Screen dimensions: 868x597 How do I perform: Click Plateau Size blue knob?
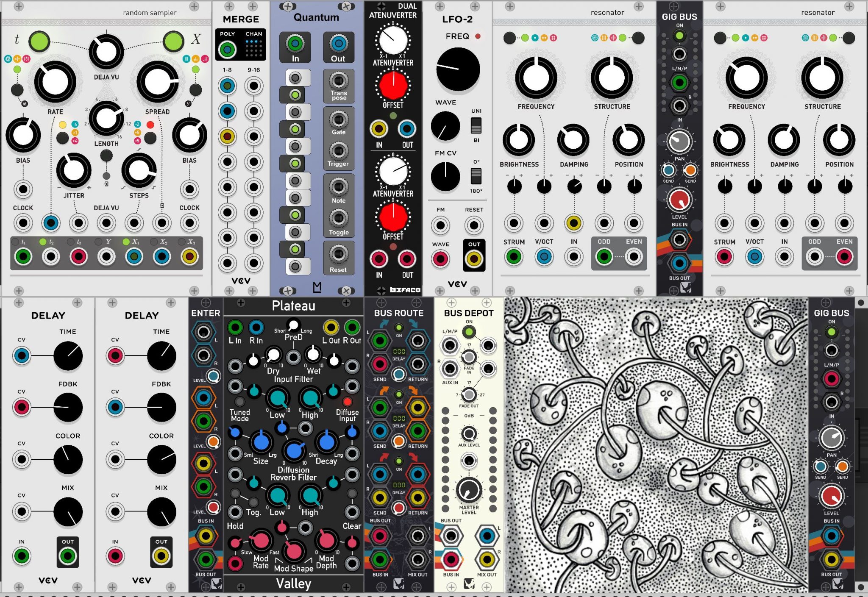tap(261, 442)
